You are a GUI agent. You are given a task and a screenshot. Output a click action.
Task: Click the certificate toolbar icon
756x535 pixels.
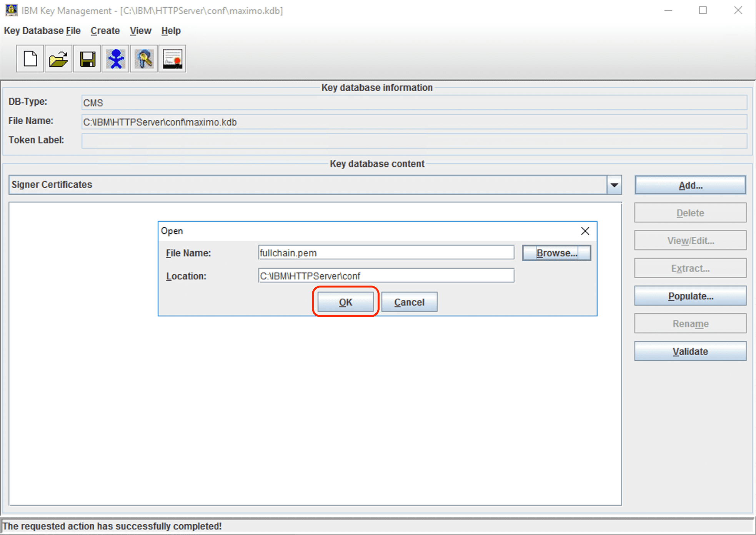173,59
